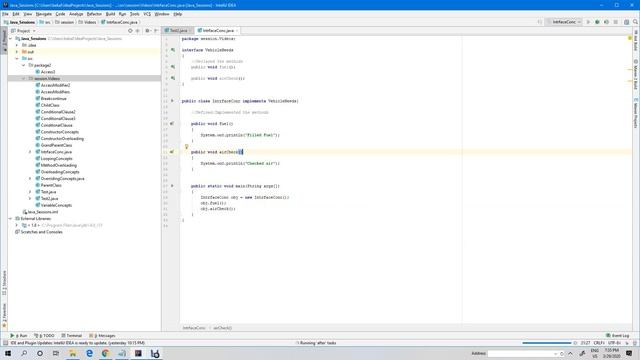Run with Coverage icon in toolbar
640x360 pixels.
pyautogui.click(x=606, y=22)
